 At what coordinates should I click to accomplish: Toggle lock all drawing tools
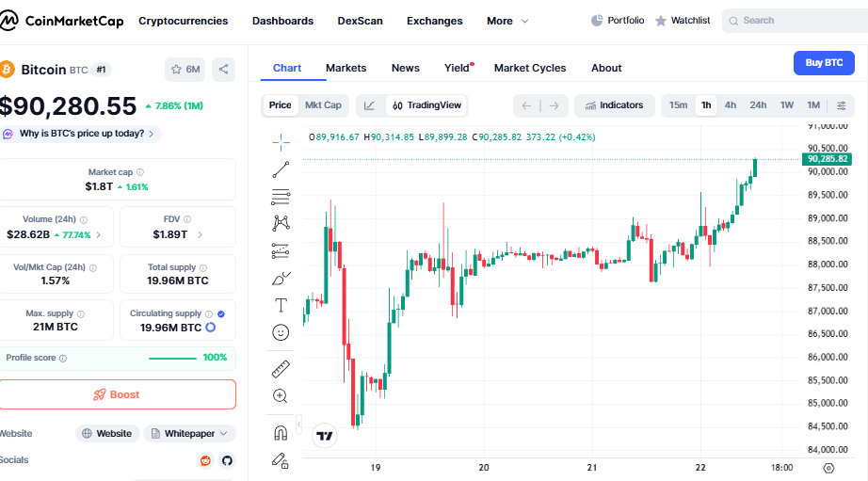click(x=281, y=460)
